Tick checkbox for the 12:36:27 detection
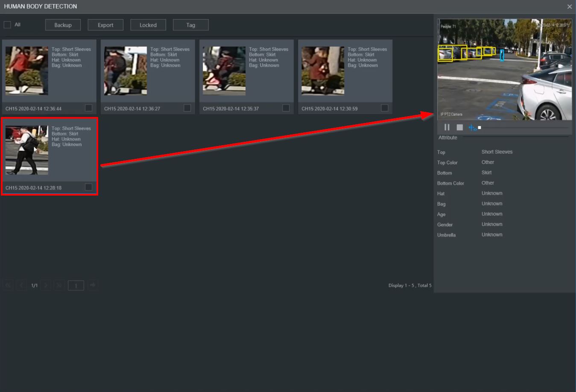576x392 pixels. [x=187, y=108]
